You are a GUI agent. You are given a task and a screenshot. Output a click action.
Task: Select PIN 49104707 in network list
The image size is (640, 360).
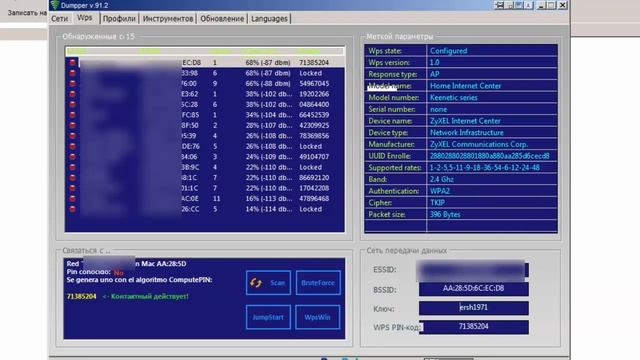314,157
